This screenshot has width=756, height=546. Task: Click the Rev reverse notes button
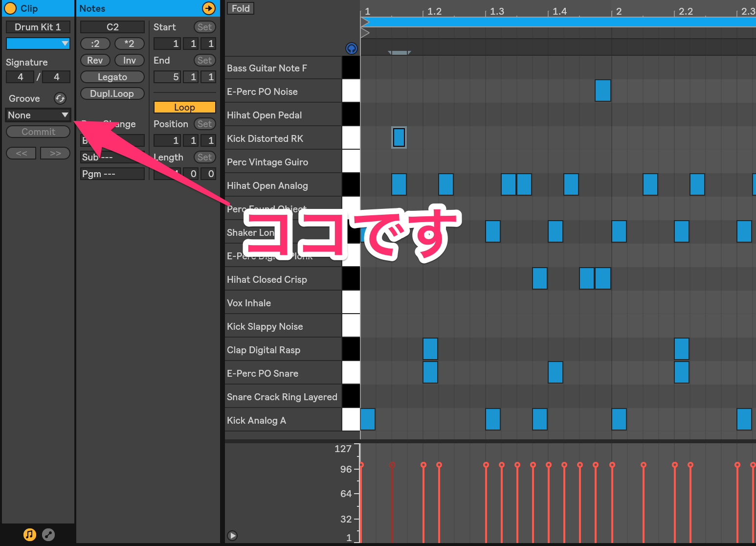click(x=95, y=60)
